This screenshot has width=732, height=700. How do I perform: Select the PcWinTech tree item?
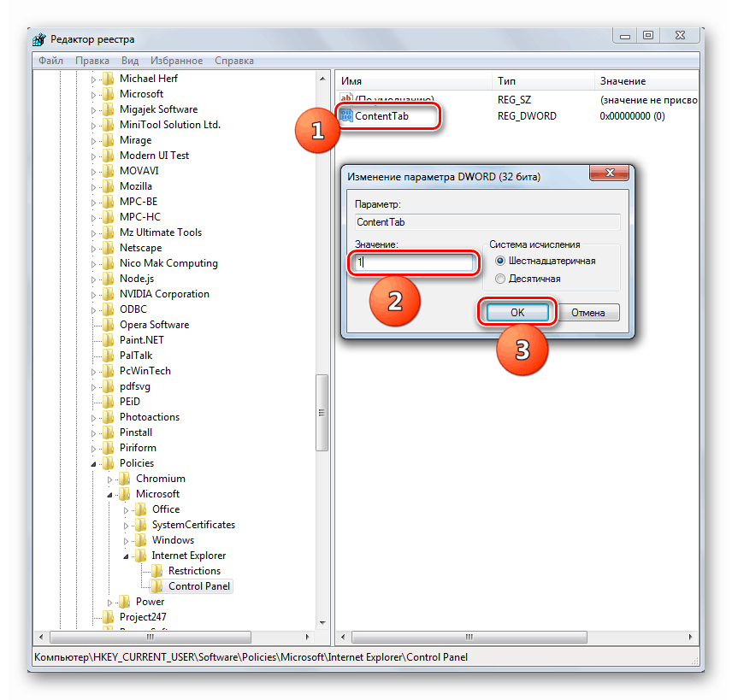[145, 371]
